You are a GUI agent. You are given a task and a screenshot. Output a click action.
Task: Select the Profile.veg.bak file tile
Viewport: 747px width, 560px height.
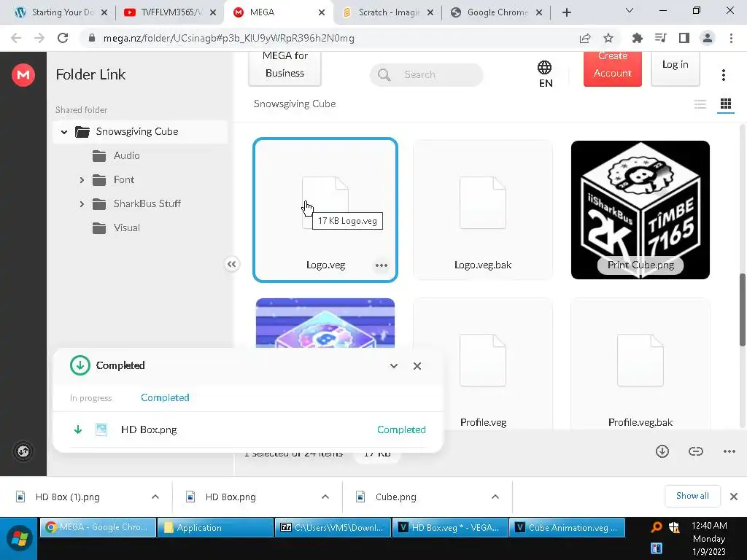point(640,365)
